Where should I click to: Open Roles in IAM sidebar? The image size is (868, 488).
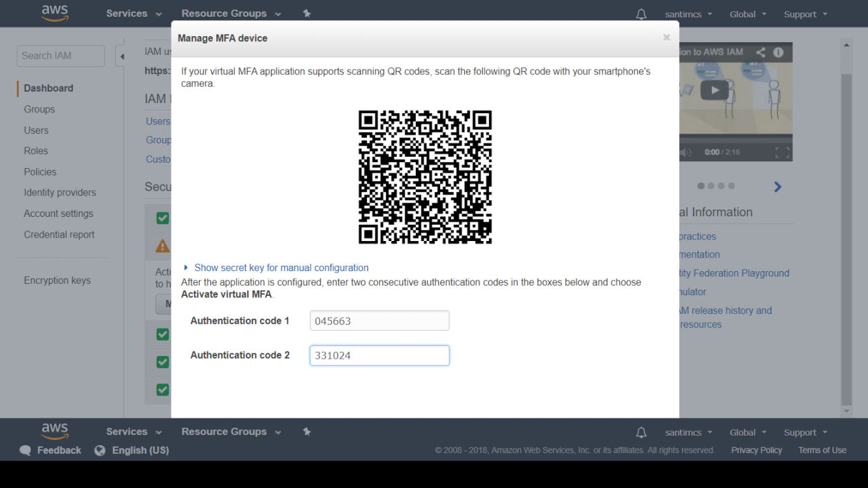36,151
